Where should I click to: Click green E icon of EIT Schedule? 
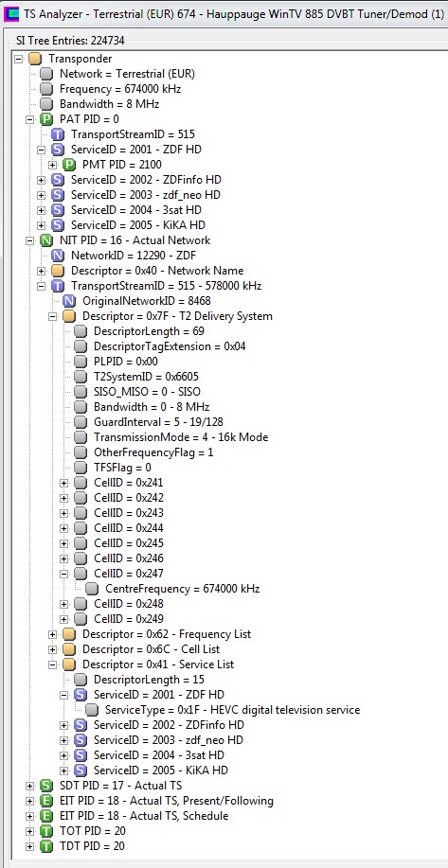(x=46, y=816)
